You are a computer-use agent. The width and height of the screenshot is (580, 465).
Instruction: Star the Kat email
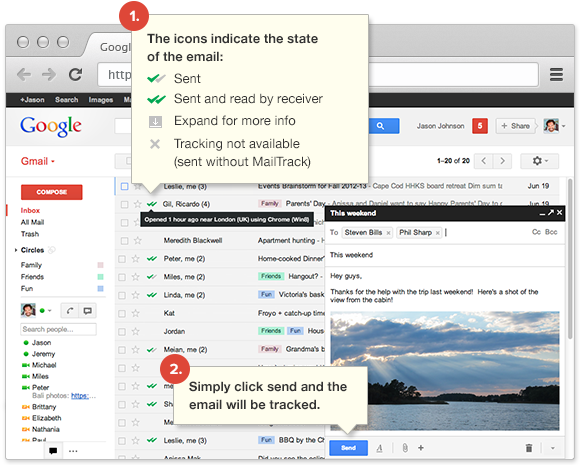(136, 313)
